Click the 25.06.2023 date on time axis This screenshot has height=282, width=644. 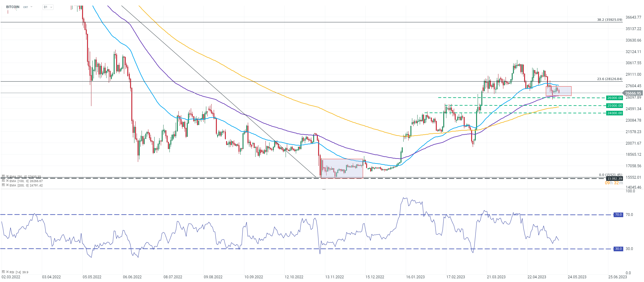click(617, 277)
